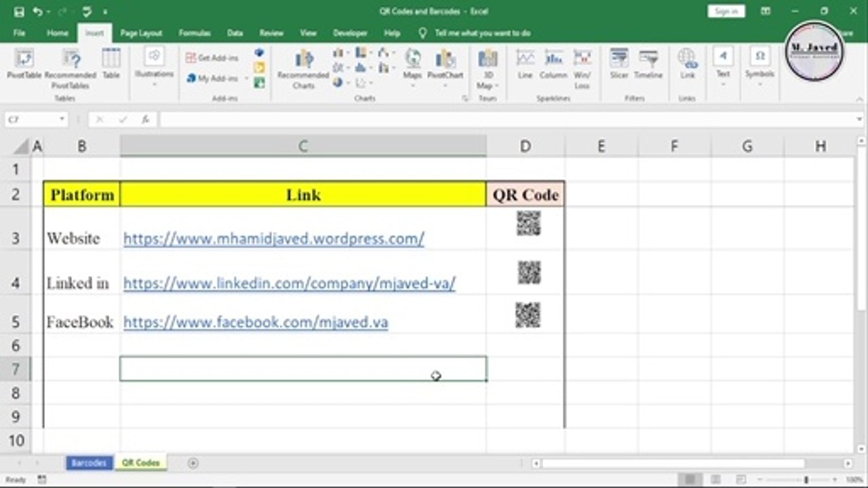
Task: Switch to Normal view in status bar
Action: point(690,479)
